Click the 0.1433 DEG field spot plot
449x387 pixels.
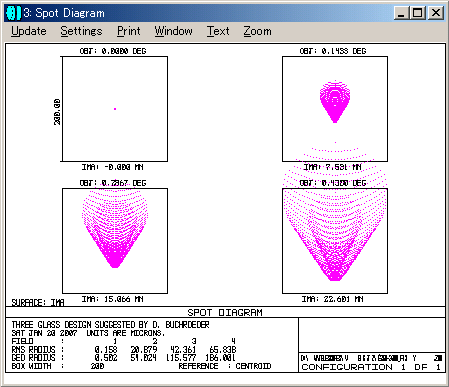[335, 109]
